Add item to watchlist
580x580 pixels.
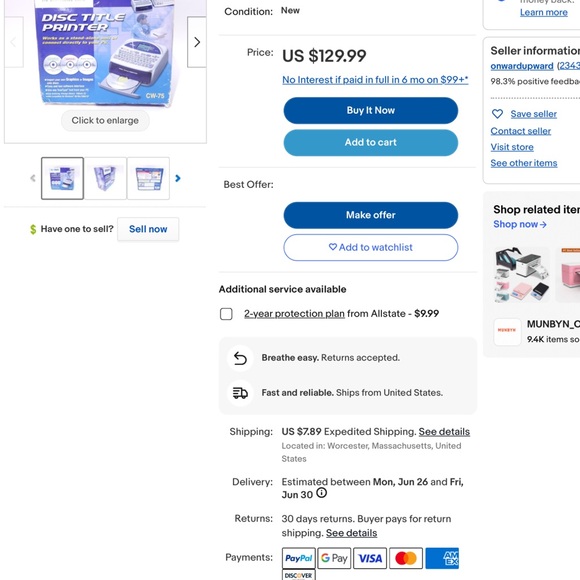coord(371,247)
